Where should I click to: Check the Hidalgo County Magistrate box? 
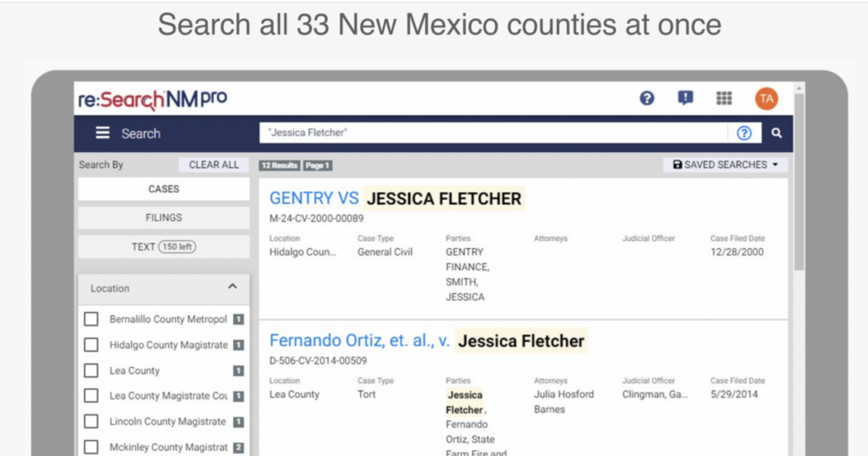pos(91,345)
